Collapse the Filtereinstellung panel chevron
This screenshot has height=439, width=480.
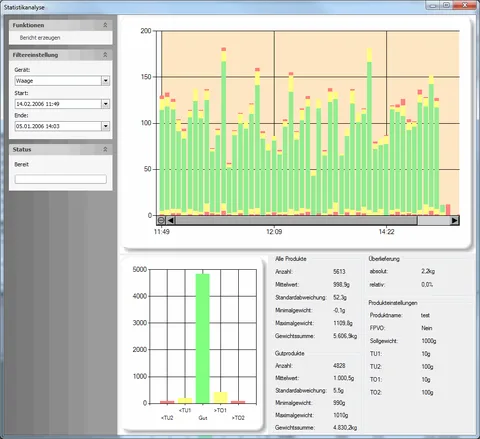coord(105,55)
